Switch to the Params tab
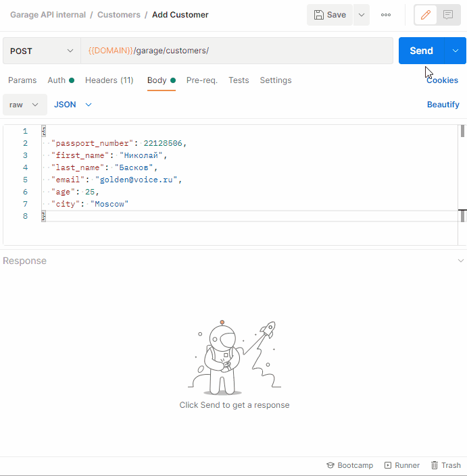 22,80
